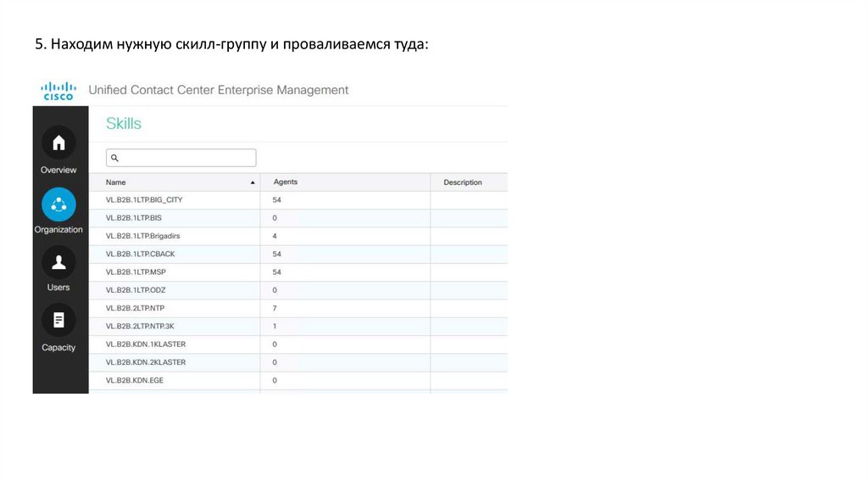Click the Skills page heading
868x487 pixels.
pos(124,124)
